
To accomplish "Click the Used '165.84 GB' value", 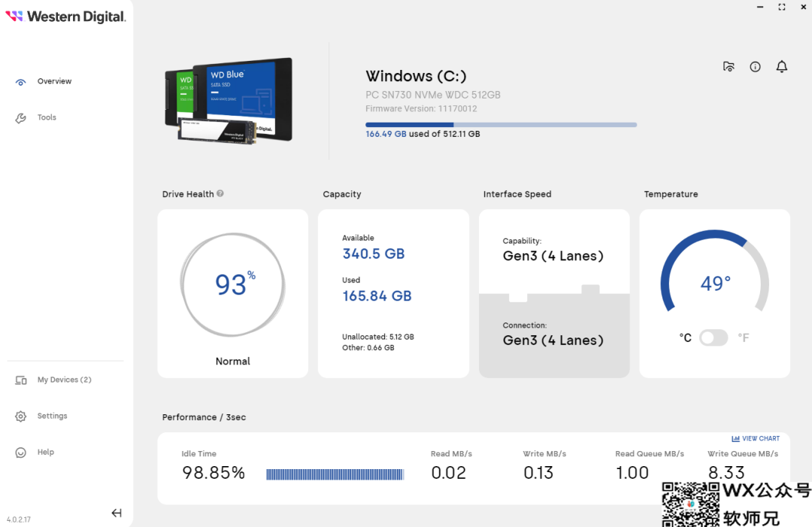I will pyautogui.click(x=377, y=296).
